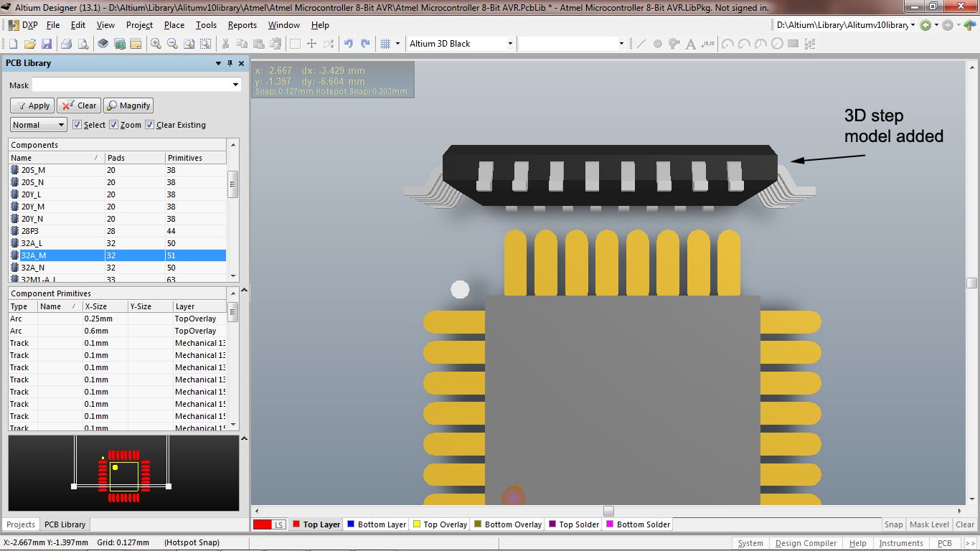Open the Normal mode dropdown

tap(39, 125)
